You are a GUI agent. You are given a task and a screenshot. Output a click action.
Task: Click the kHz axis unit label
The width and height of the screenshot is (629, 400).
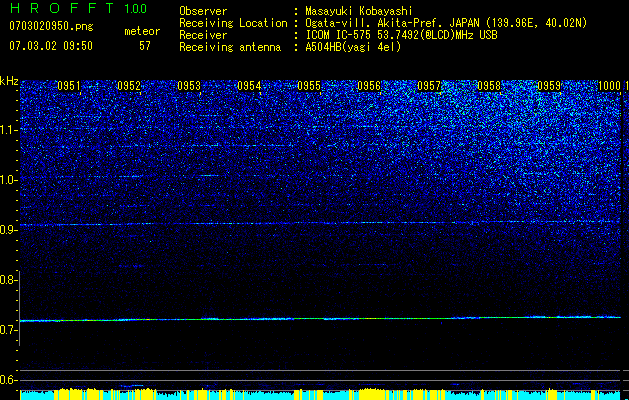[x=9, y=81]
